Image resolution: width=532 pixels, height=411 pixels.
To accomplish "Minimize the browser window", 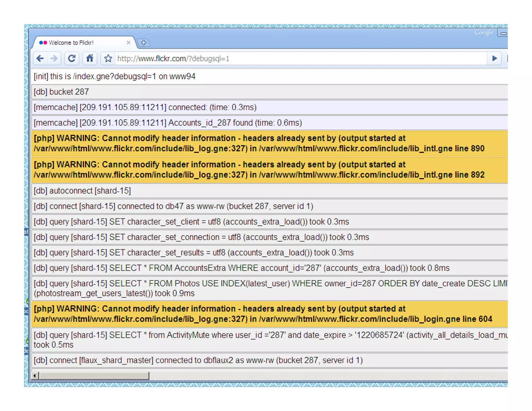I will point(503,33).
